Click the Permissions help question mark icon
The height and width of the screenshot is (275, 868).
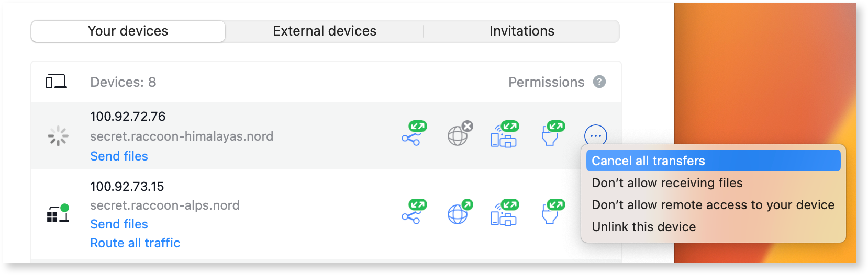599,82
